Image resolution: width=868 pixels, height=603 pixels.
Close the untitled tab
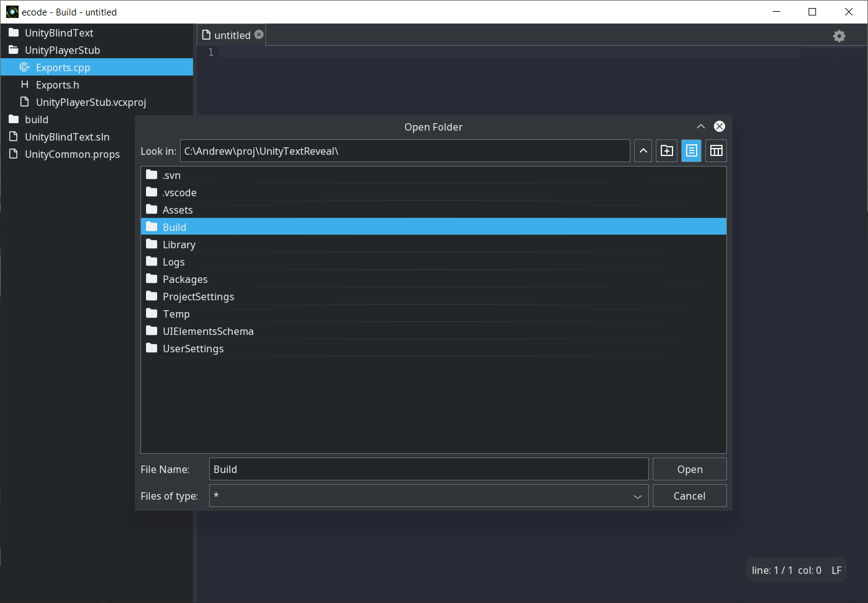pyautogui.click(x=259, y=35)
